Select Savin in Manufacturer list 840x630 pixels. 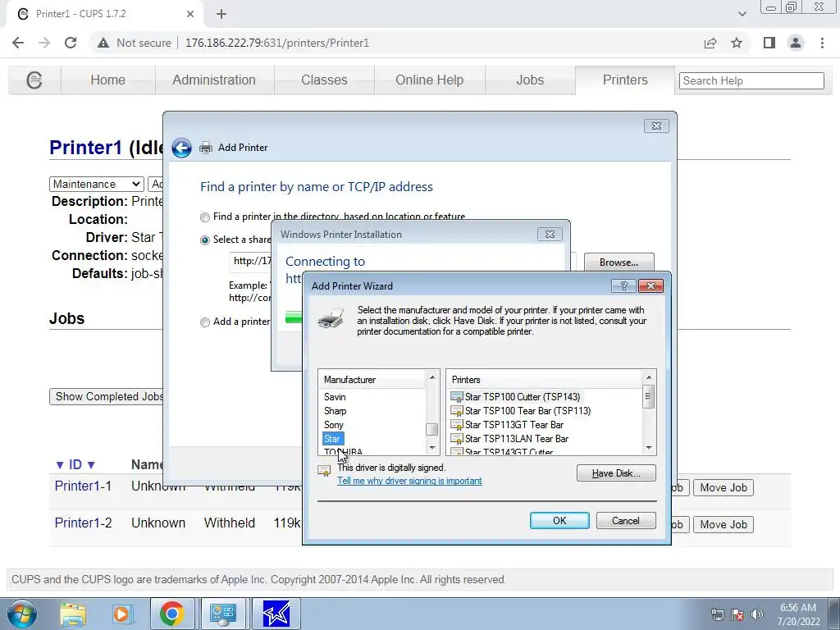click(335, 397)
